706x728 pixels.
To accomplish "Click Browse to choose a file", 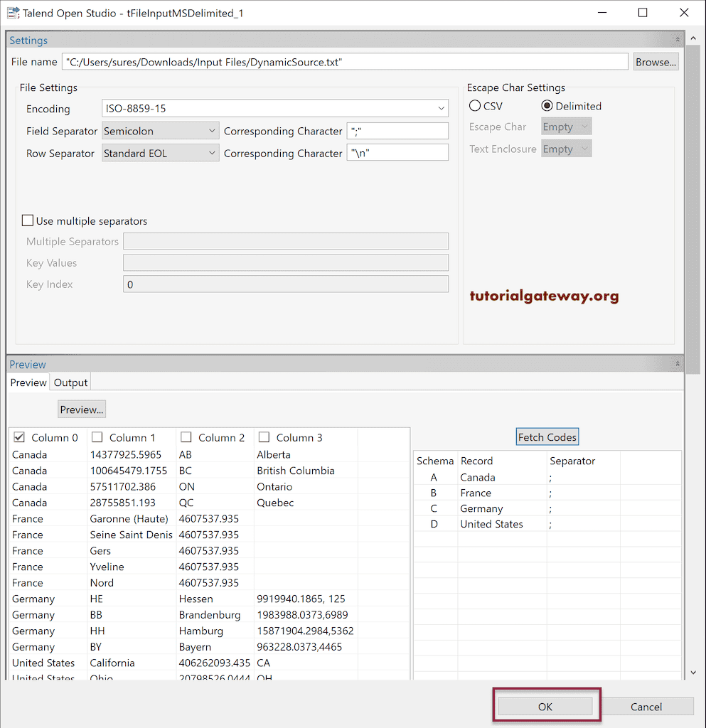I will point(655,61).
